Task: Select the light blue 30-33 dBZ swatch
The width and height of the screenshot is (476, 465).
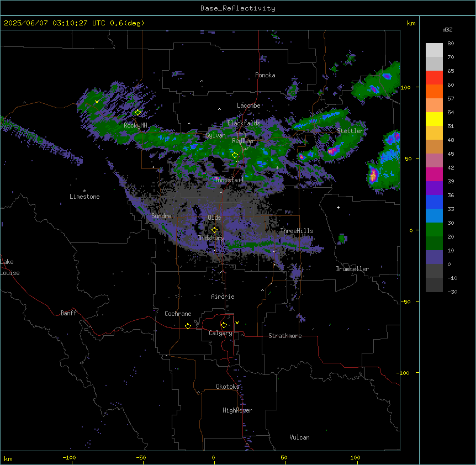Action: (434, 216)
